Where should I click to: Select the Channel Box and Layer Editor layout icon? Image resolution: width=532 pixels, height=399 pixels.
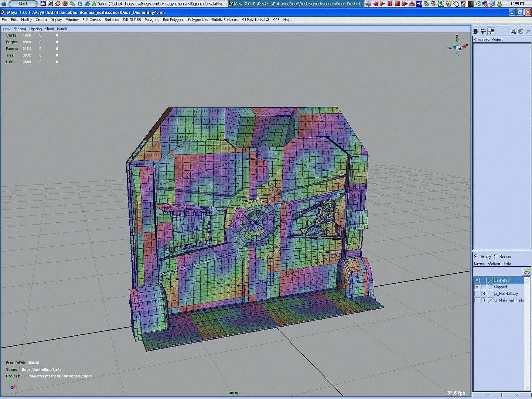pyautogui.click(x=491, y=31)
